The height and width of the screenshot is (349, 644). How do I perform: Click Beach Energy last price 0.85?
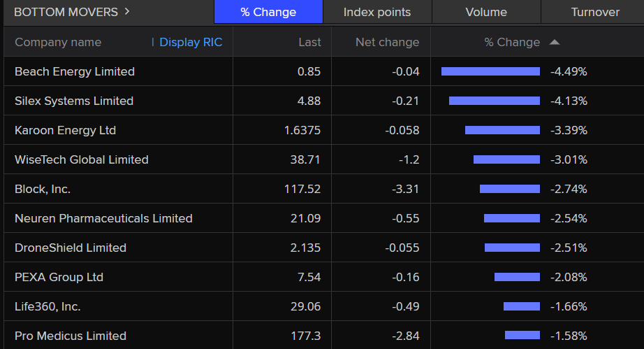click(x=309, y=71)
